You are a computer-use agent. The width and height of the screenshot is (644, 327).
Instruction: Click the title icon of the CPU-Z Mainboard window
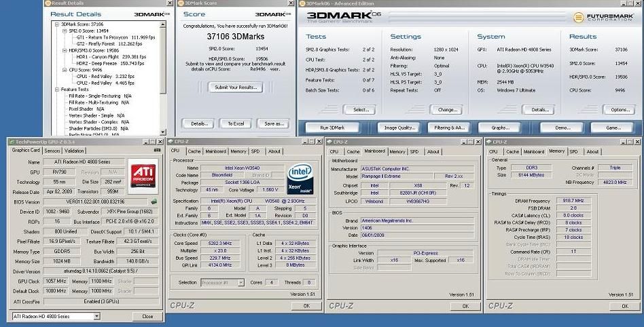coord(329,142)
